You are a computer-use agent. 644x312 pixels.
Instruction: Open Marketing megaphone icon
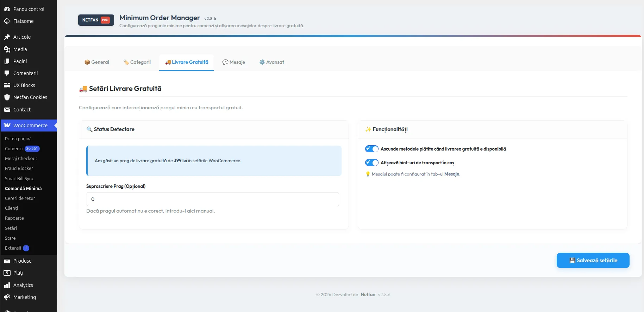[x=7, y=297]
